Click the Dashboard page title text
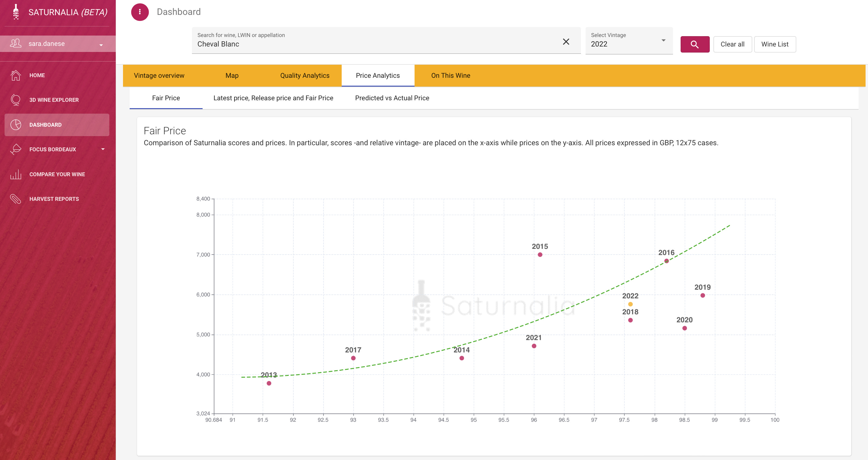868x460 pixels. tap(179, 12)
